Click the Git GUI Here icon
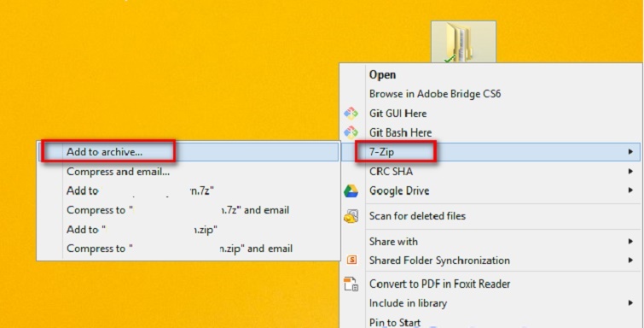 [x=351, y=113]
